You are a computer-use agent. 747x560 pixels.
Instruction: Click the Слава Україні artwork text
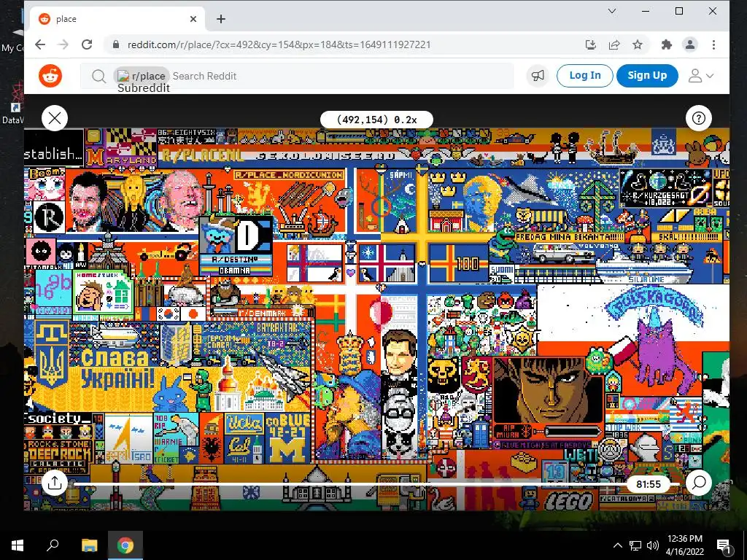(x=117, y=368)
